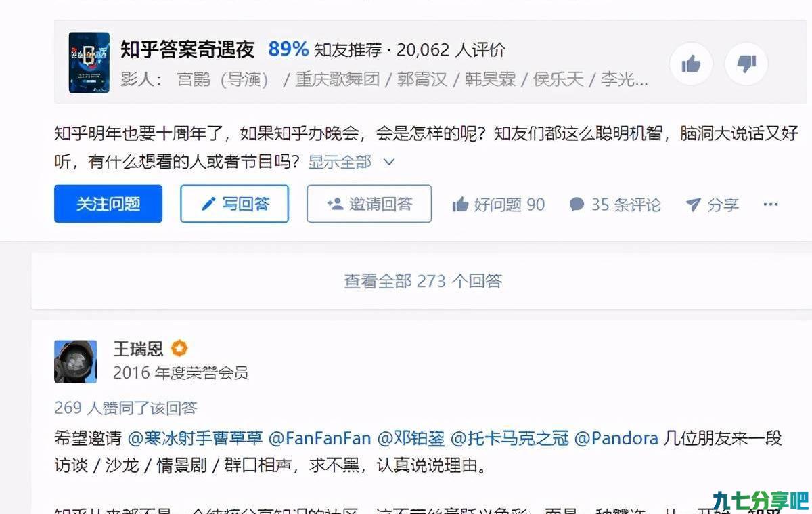Click 269 人赞同了该回答 link

126,408
